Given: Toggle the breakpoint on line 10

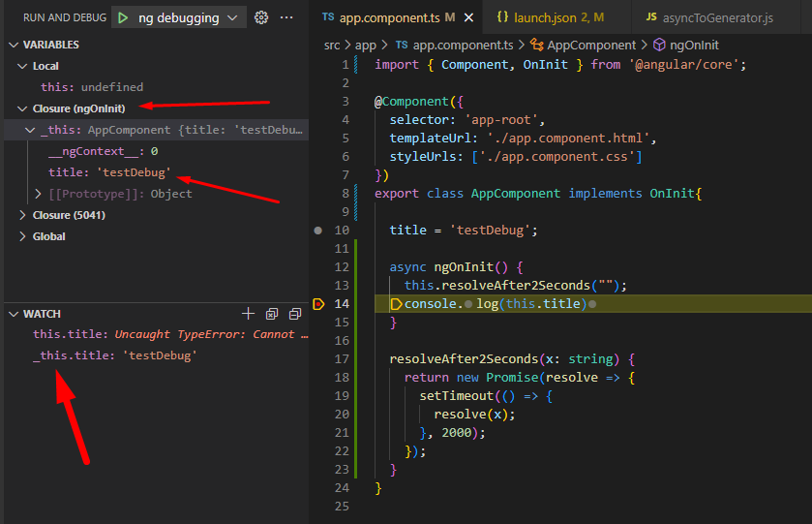Looking at the screenshot, I should [x=318, y=231].
